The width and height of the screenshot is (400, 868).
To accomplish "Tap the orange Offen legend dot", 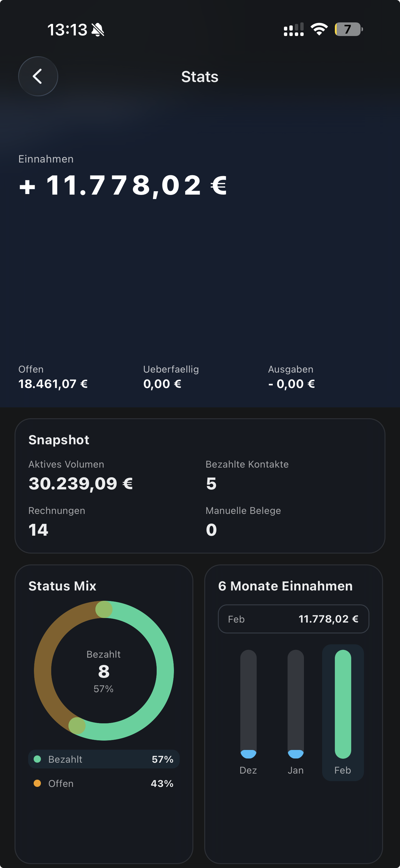I will tap(38, 784).
